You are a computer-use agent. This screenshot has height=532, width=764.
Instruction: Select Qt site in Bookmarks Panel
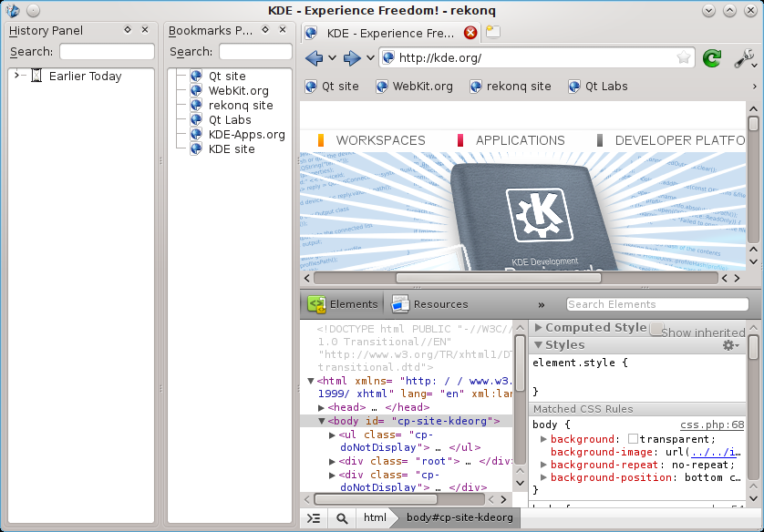pyautogui.click(x=227, y=77)
